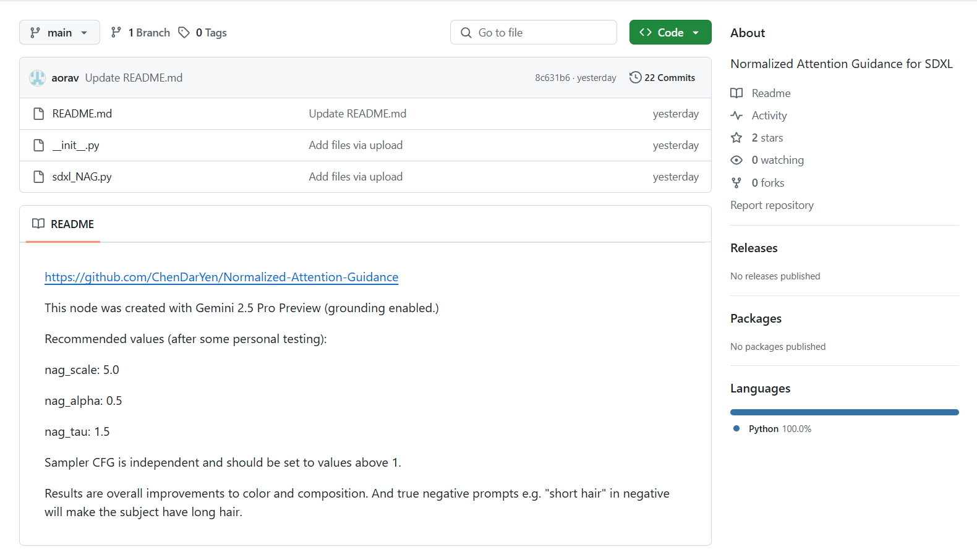
Task: Click the clock history icon near 22 Commits
Action: [x=635, y=77]
